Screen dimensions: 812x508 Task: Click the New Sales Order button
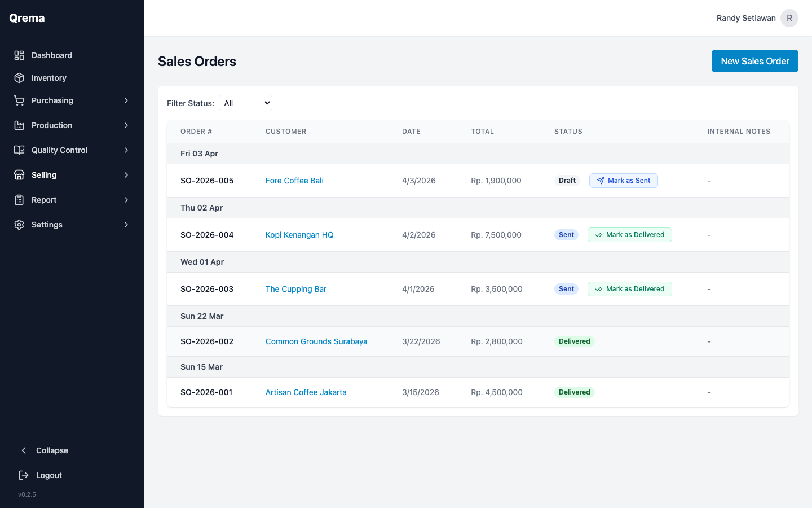[x=754, y=61]
